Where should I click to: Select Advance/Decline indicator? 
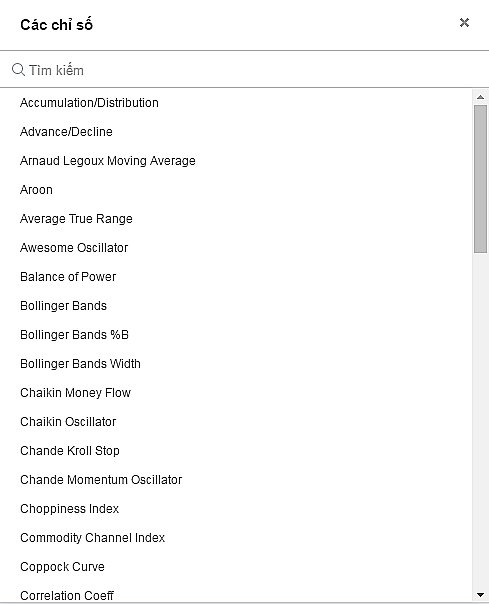[x=236, y=132]
